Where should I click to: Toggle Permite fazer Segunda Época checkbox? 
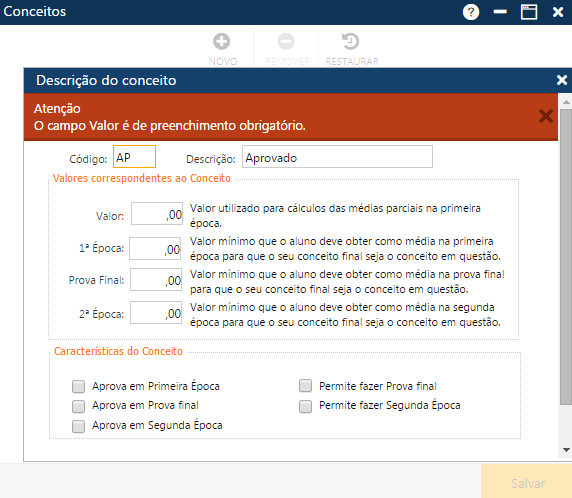(x=305, y=406)
